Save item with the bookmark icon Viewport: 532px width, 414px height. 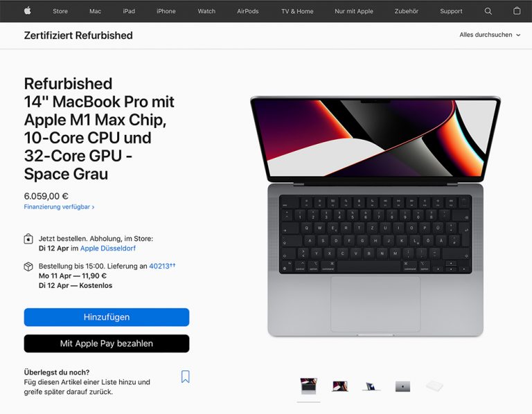[x=185, y=377]
